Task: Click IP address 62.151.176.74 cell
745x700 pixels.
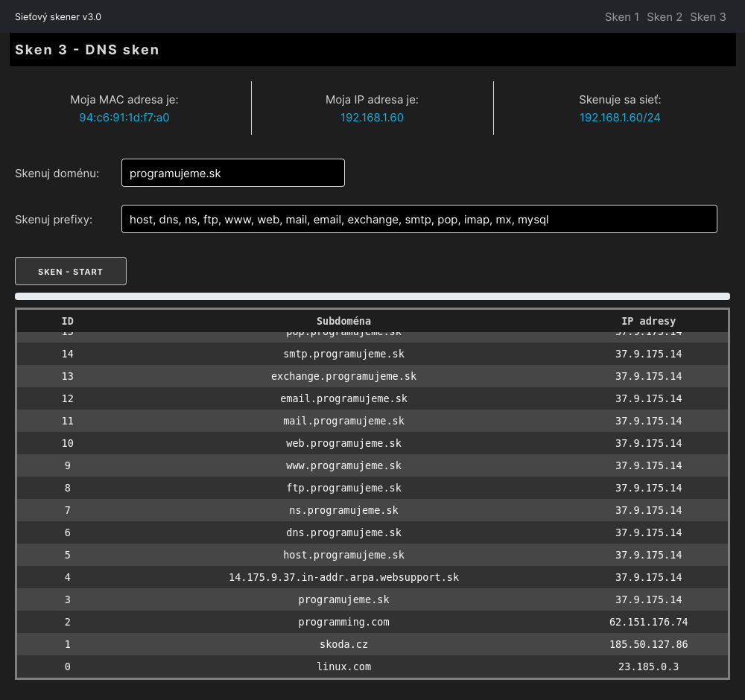Action: pyautogui.click(x=648, y=622)
